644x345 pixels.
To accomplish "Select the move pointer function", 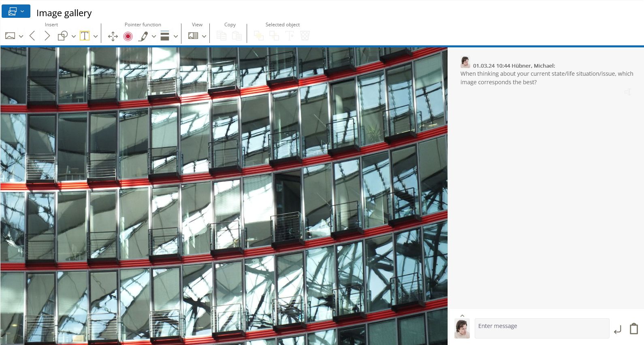I will pos(113,36).
